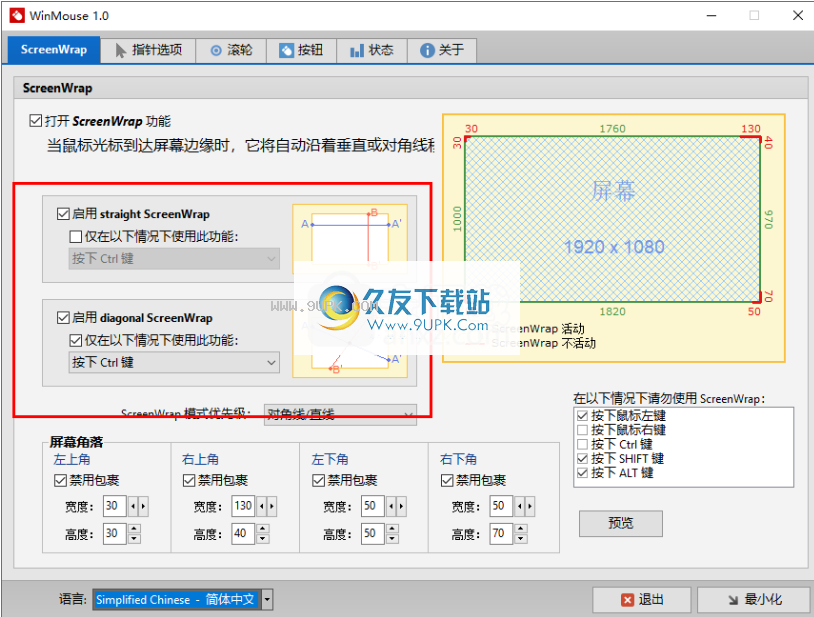Click the 最小化 button
This screenshot has height=617, width=814.
coord(754,600)
